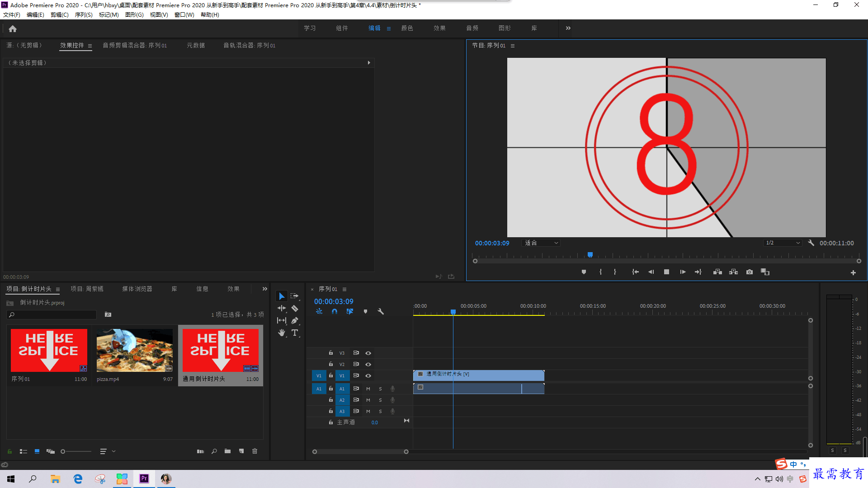Switch to 媒体浏览器 tab
Viewport: 868px width, 488px height.
click(x=137, y=289)
